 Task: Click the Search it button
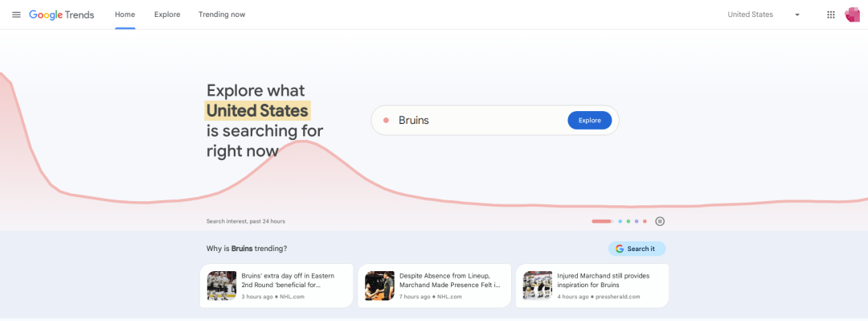[x=637, y=249]
